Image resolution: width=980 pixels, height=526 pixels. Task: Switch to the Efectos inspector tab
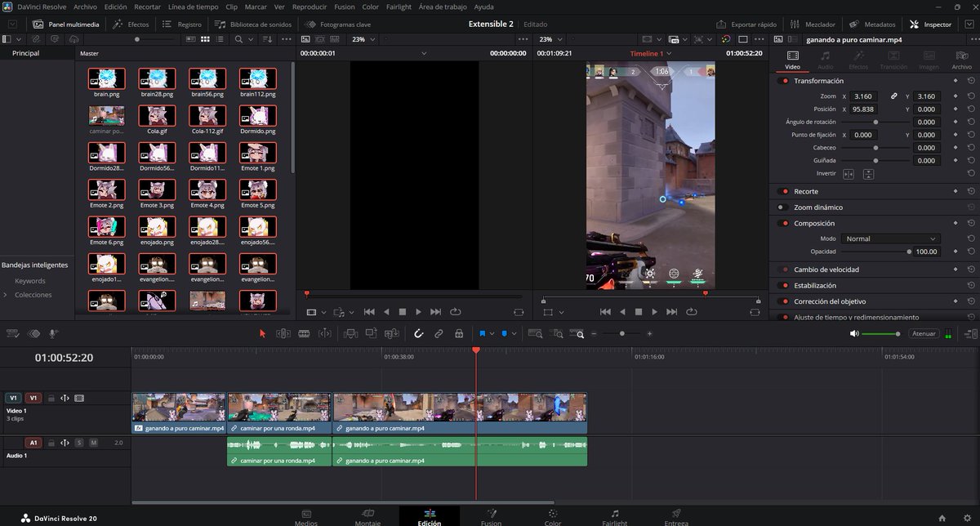(858, 60)
